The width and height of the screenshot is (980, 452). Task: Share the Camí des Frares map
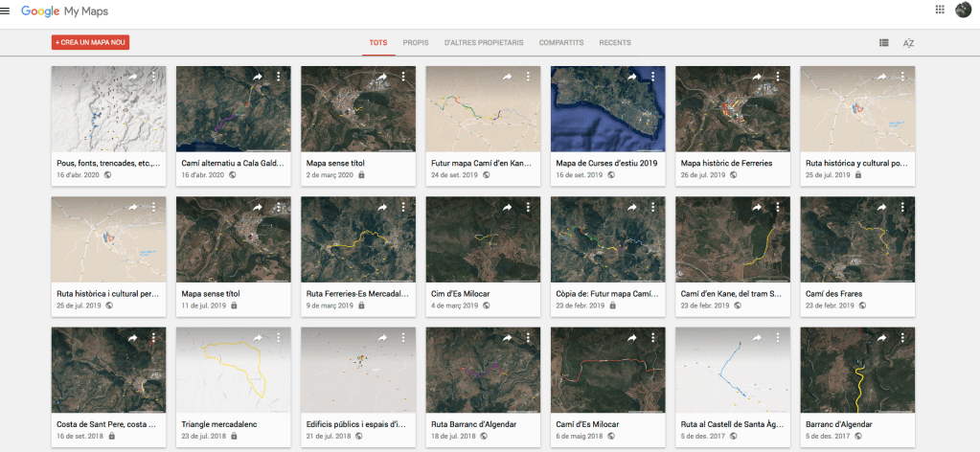tap(880, 207)
